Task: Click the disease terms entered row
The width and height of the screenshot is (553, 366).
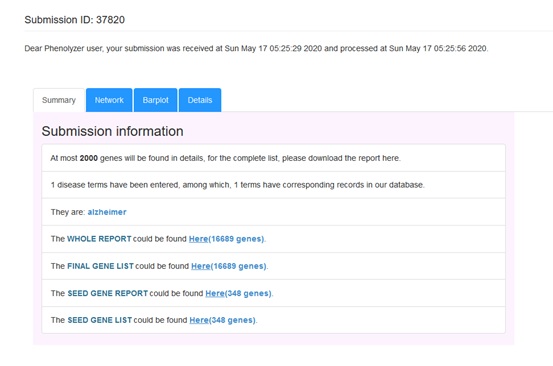Action: 273,185
